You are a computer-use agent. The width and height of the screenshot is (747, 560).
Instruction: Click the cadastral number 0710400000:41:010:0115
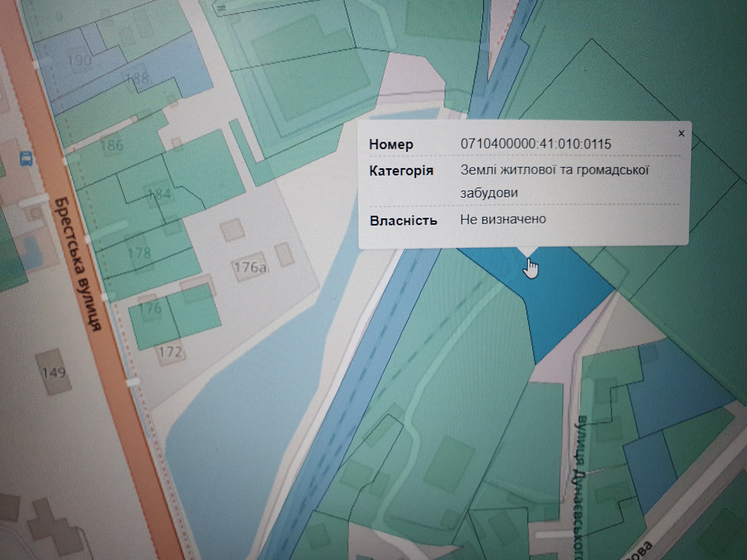536,144
